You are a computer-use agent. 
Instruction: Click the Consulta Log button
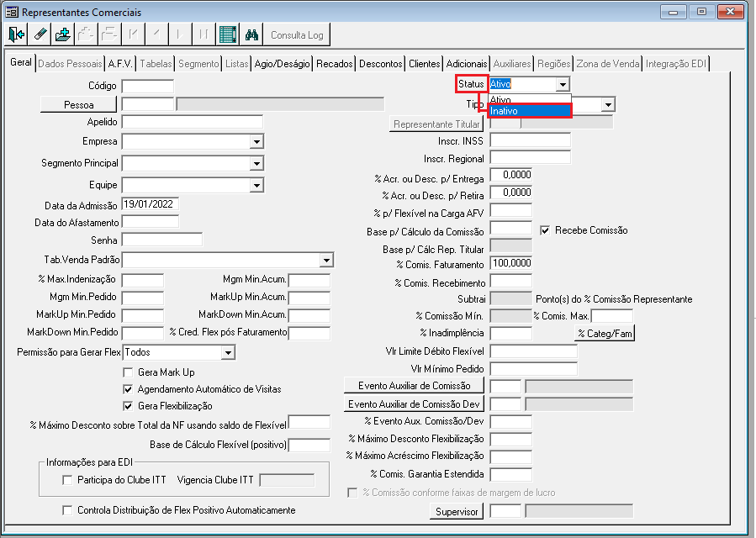click(x=297, y=35)
